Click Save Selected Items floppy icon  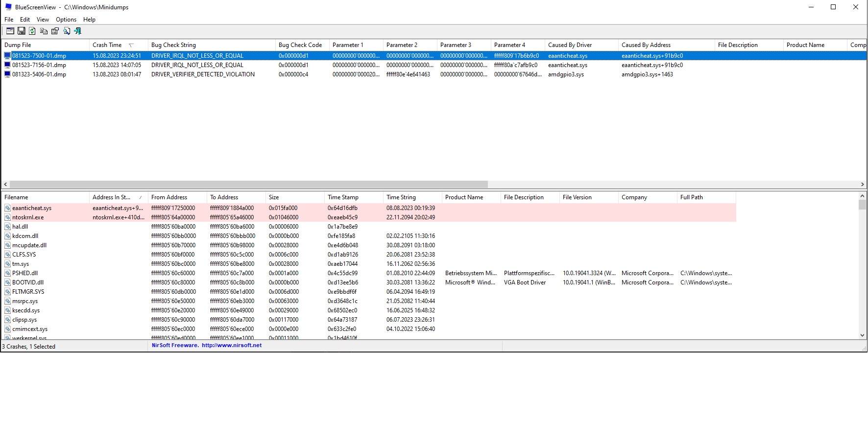[x=21, y=31]
